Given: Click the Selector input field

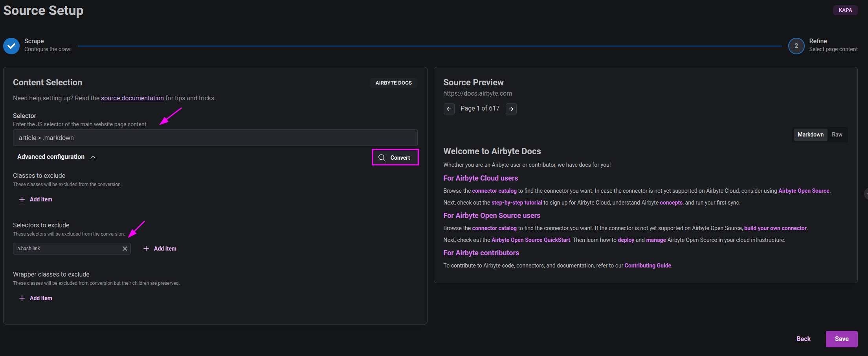Looking at the screenshot, I should coord(215,138).
